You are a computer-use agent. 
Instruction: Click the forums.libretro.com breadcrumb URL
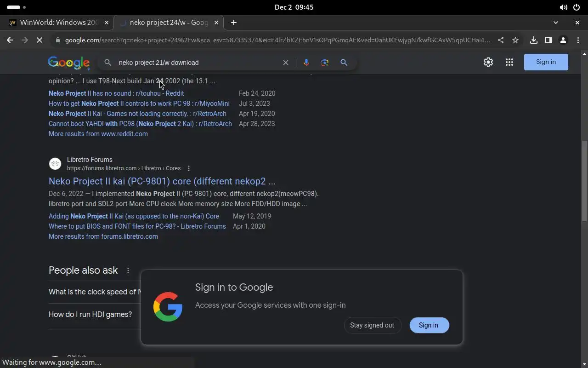tap(124, 168)
